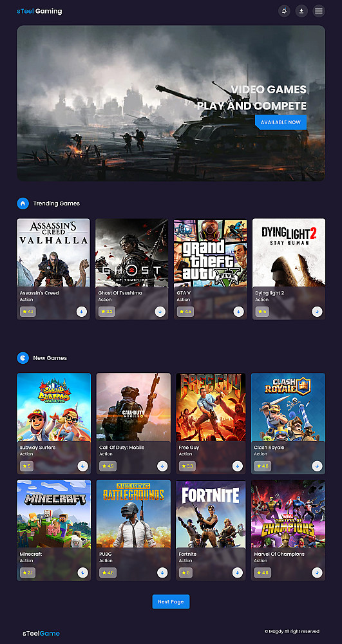Click the Marvel Of Champions rating badge

point(262,573)
